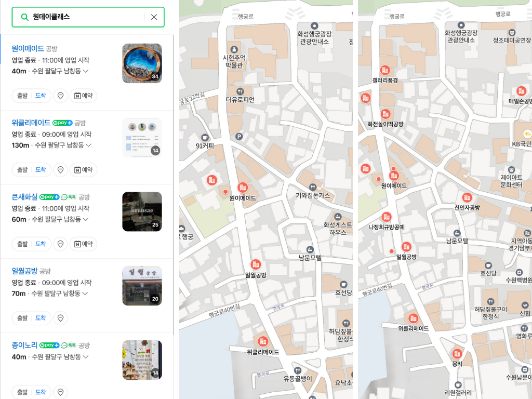Book 위클리메이드 with 예약 button
This screenshot has width=532, height=399.
coord(83,170)
